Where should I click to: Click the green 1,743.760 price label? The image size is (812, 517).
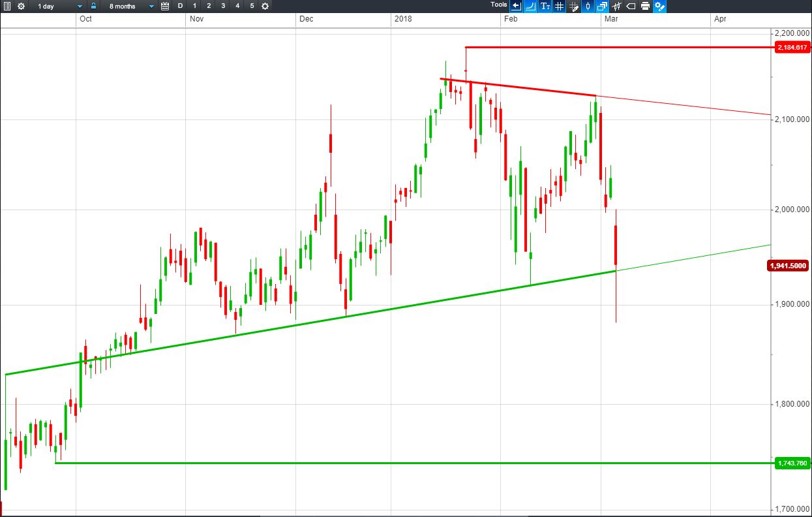792,463
